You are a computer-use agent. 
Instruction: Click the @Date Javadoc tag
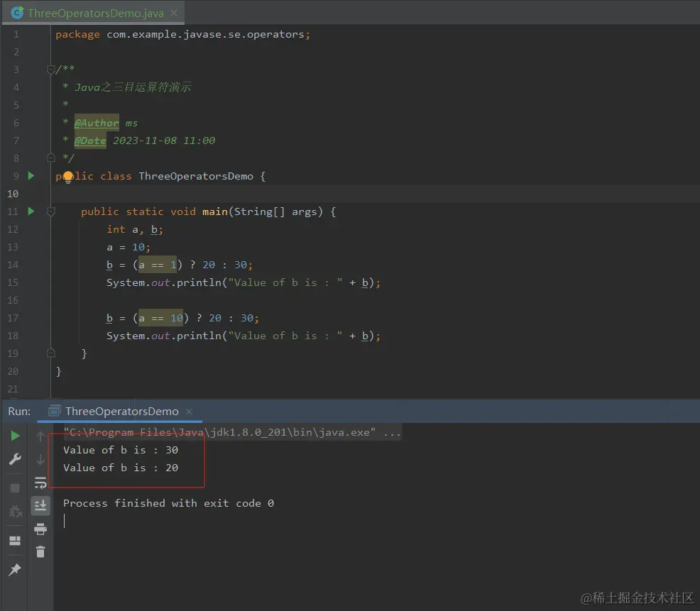[89, 141]
